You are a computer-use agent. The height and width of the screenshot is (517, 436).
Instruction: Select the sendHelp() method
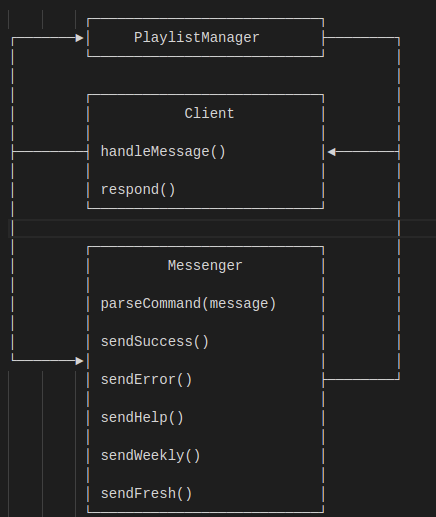tap(142, 418)
